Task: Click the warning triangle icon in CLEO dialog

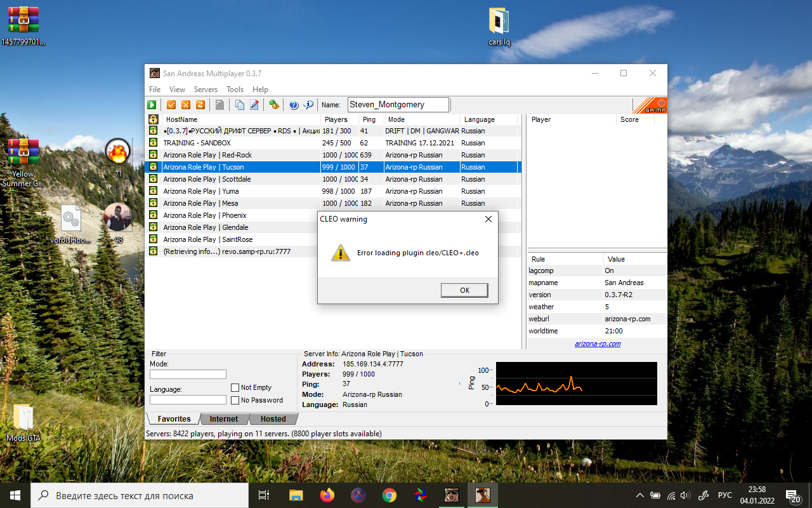Action: (x=341, y=253)
